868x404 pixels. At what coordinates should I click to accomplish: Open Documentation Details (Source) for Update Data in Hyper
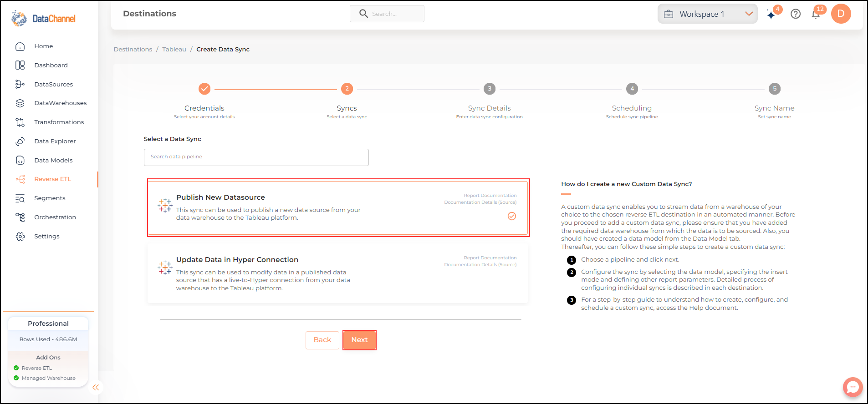point(480,265)
